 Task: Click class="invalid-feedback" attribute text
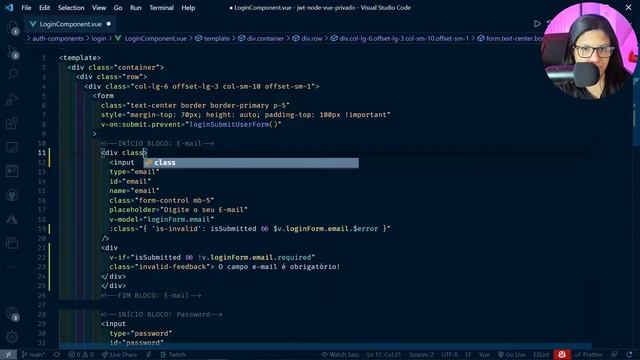point(160,267)
